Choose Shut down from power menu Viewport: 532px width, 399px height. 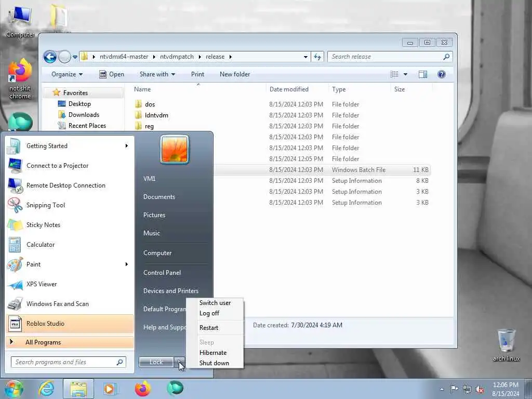[215, 363]
